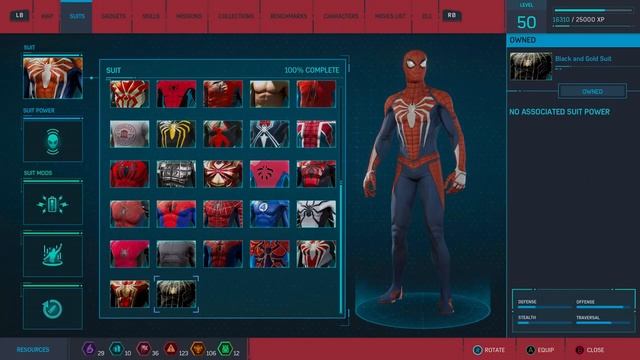Click the Rotate stick prompt icon
This screenshot has width=640, height=360.
[x=477, y=350]
